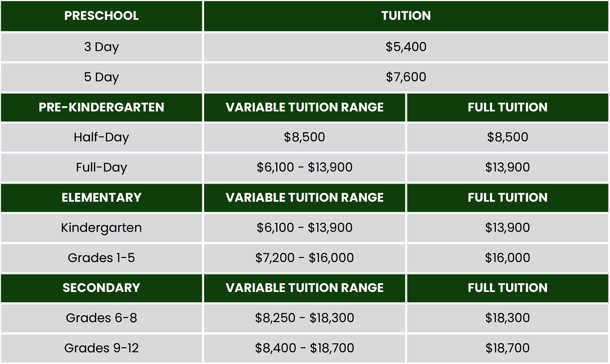
Task: Select the $8,250 - $18,300 range cell
Action: pyautogui.click(x=304, y=318)
